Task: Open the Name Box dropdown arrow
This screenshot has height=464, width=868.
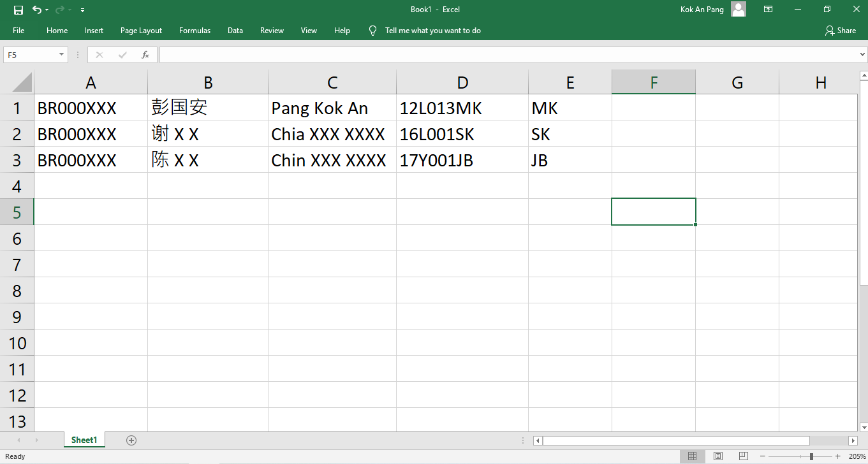Action: click(63, 54)
